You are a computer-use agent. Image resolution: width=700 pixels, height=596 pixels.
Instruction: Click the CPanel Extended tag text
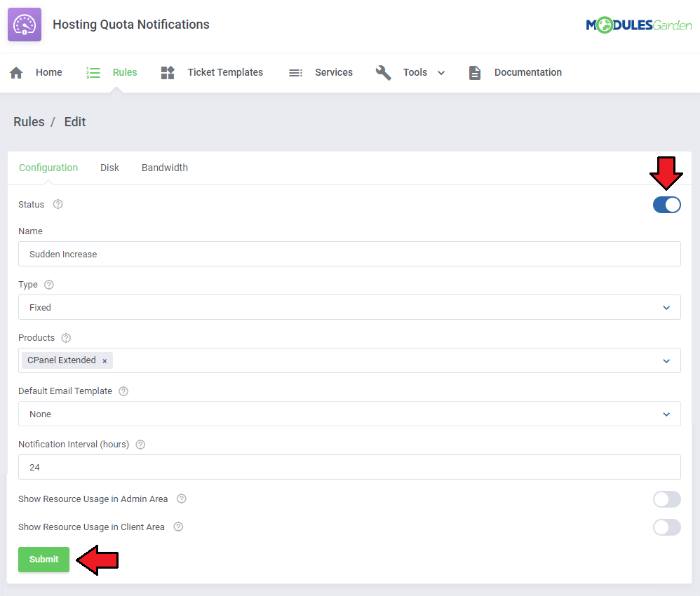point(62,360)
